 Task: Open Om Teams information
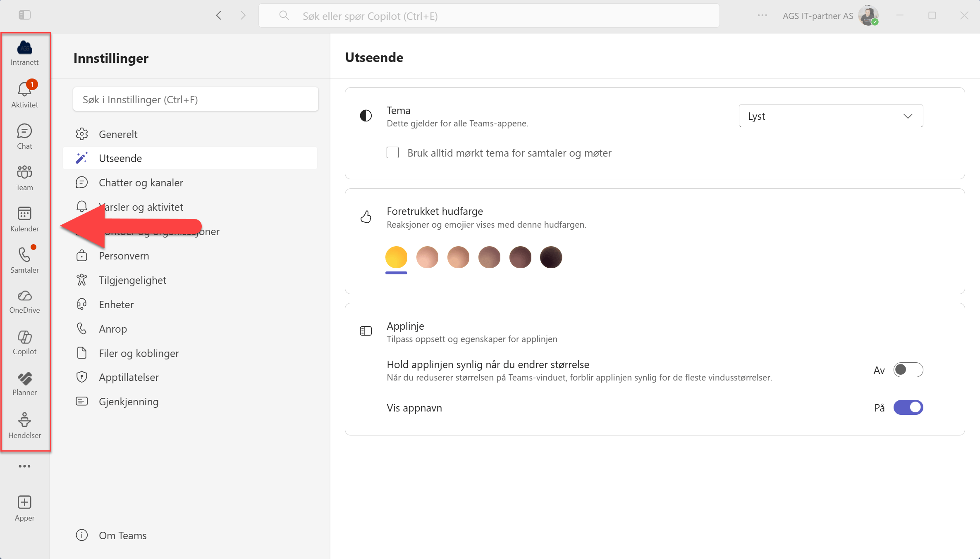coord(190,535)
